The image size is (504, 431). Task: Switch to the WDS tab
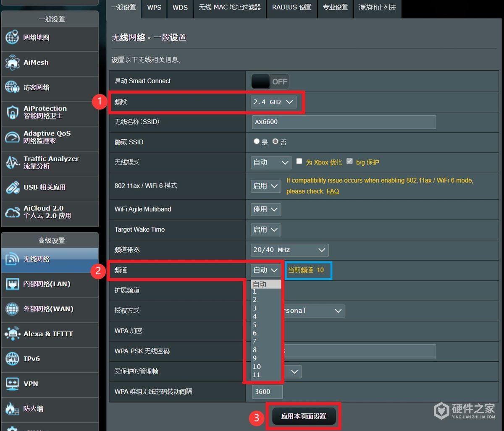click(180, 8)
